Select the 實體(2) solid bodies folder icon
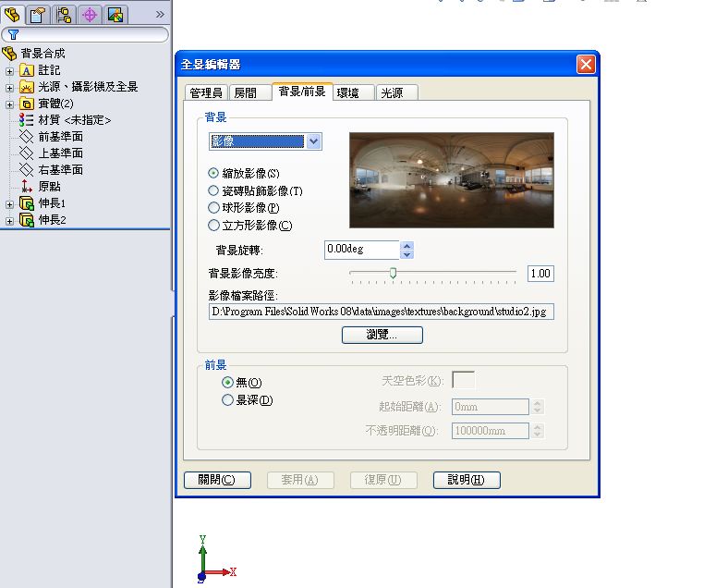 coord(27,104)
